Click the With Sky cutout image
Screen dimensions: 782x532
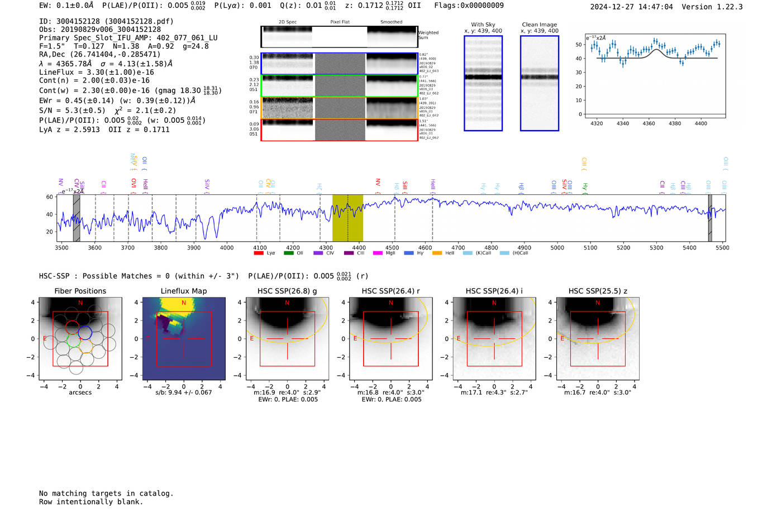(x=483, y=83)
